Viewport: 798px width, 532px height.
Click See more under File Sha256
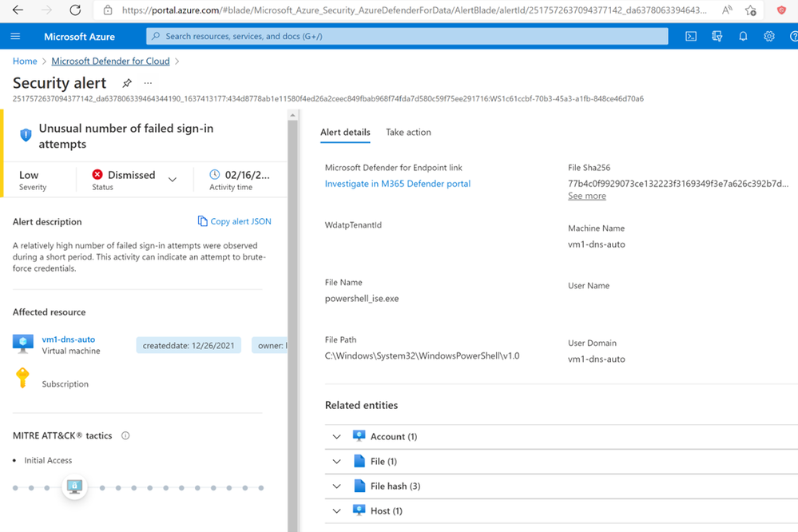click(x=587, y=196)
